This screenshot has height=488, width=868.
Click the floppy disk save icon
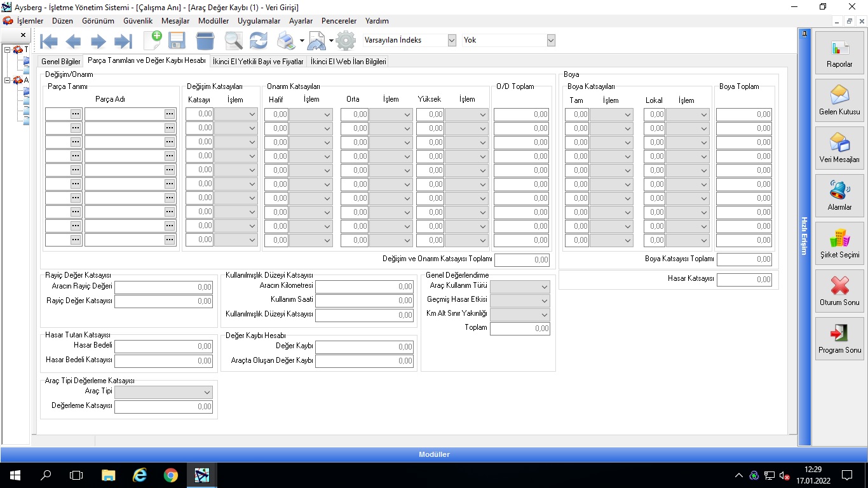click(177, 41)
